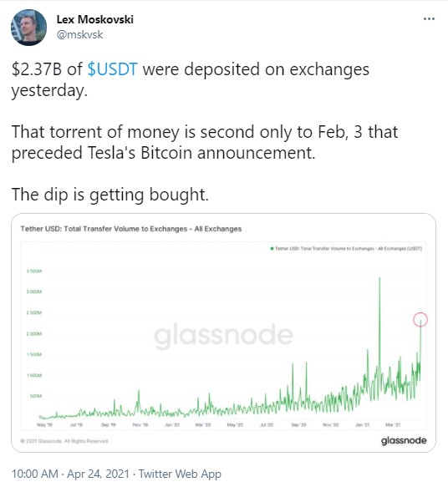
Task: Click the tweet text "The dip is getting bought."
Action: 110,195
